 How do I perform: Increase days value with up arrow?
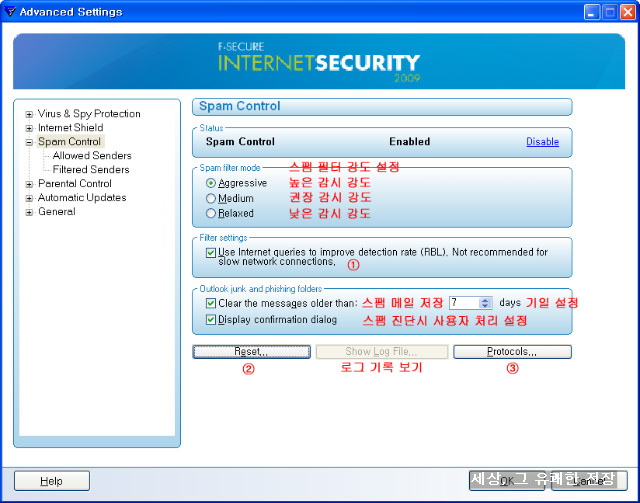[x=485, y=300]
